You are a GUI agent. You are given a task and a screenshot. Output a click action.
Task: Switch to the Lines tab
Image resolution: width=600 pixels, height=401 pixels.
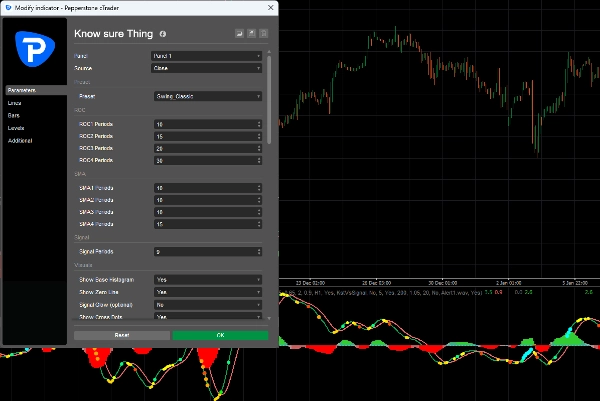15,103
